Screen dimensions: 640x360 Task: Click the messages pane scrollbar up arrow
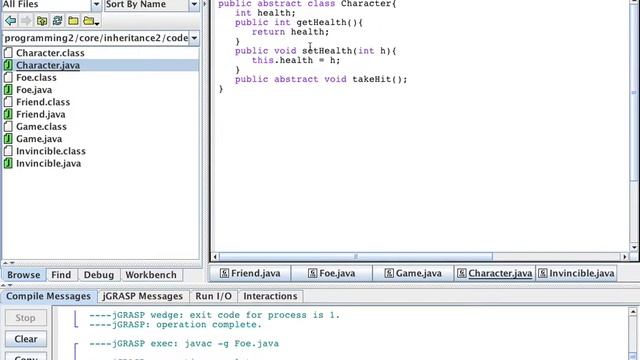click(633, 311)
